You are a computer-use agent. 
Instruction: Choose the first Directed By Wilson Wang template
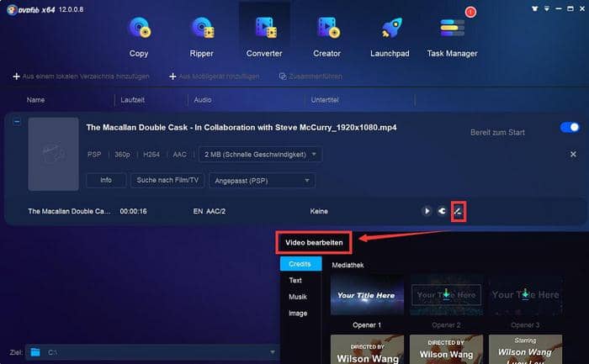(367, 350)
